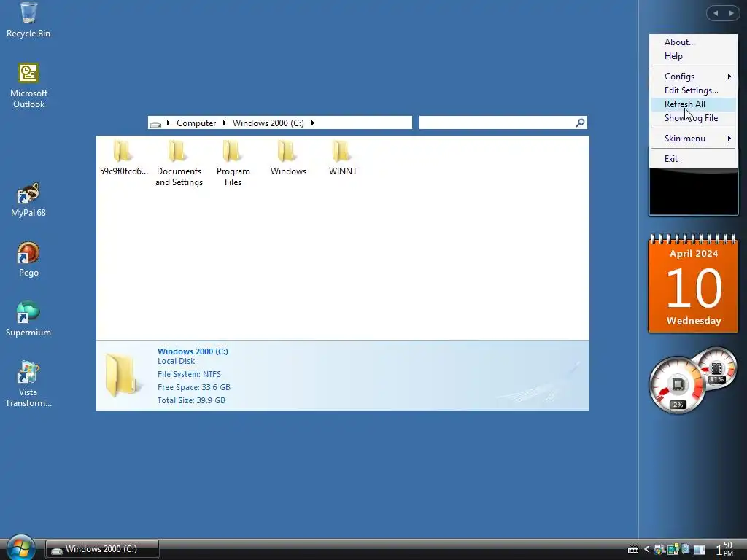747x560 pixels.
Task: Click the Windows 2000 (C:) taskbar button
Action: click(102, 549)
